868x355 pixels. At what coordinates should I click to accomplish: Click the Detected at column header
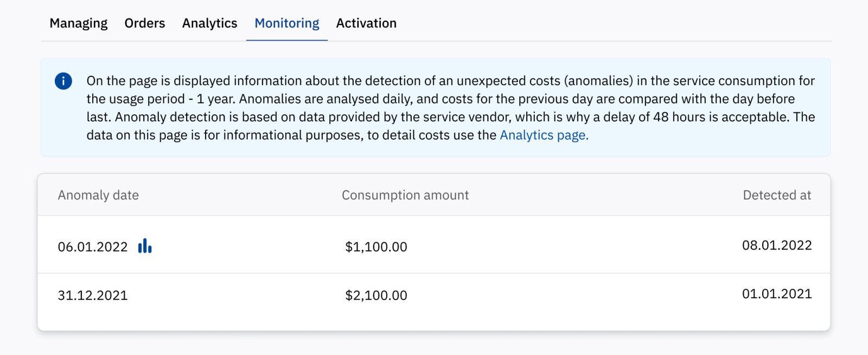pyautogui.click(x=777, y=195)
